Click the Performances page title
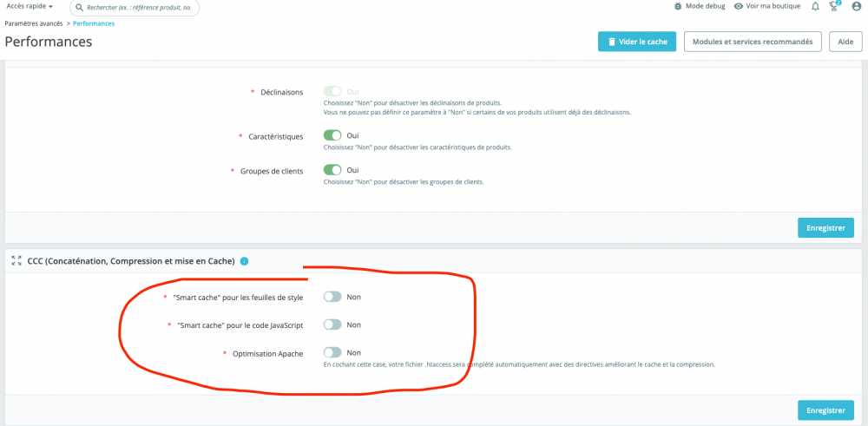 (x=48, y=42)
